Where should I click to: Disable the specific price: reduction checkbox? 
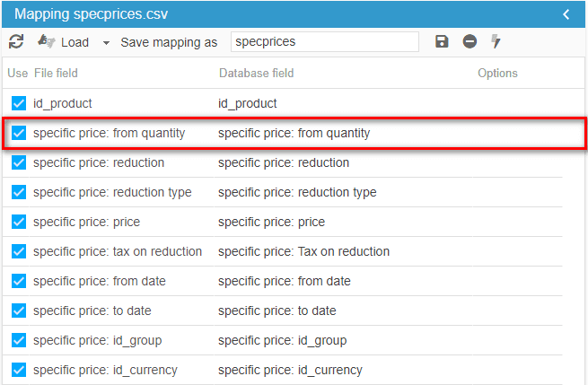pos(19,163)
